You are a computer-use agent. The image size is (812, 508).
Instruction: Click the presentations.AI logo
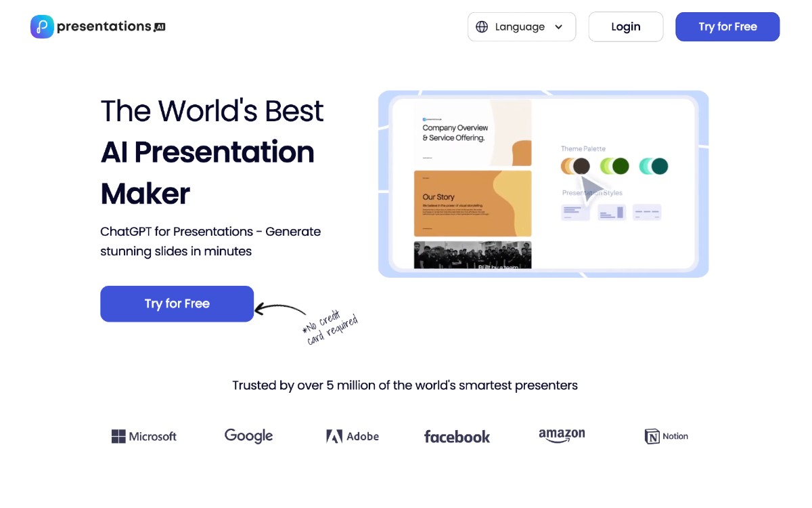click(97, 26)
